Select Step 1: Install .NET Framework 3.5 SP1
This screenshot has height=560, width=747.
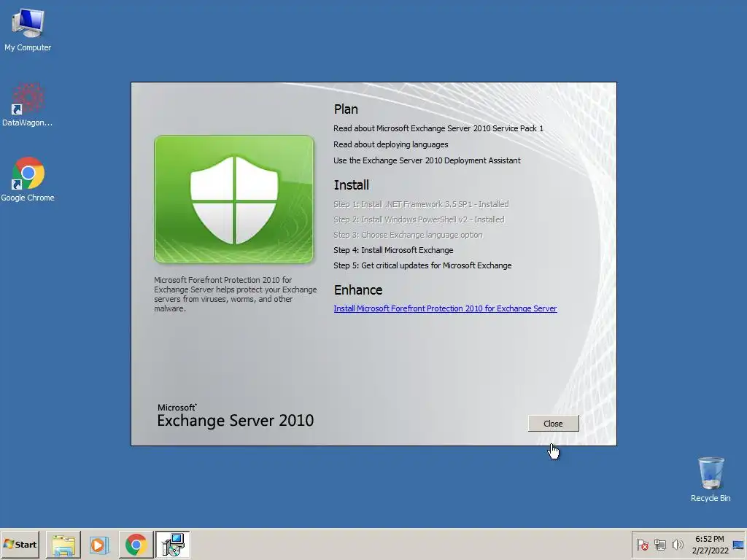[x=421, y=204]
